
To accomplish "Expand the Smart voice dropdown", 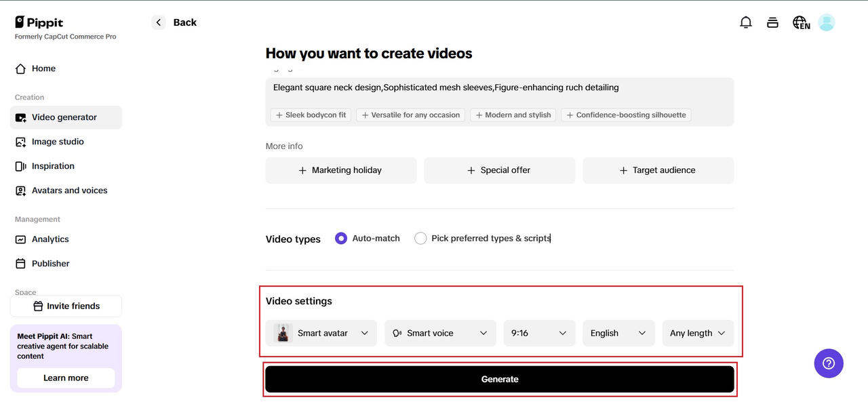I will point(439,333).
